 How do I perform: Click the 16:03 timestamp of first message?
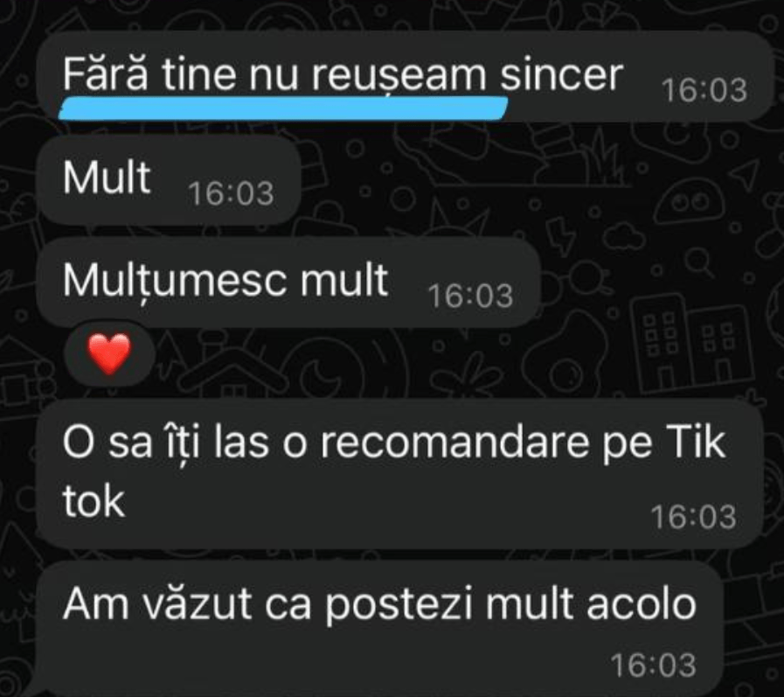coord(704,91)
